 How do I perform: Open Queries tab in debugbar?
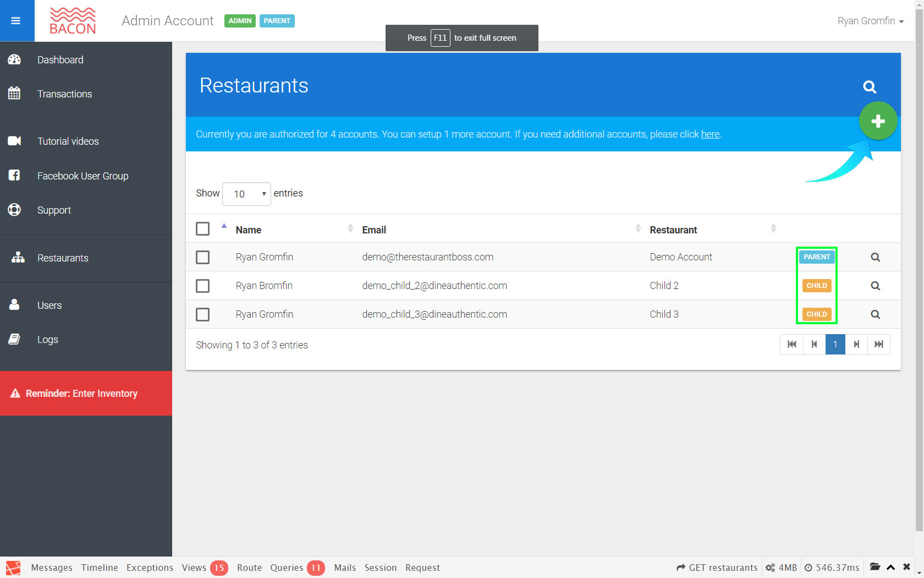pyautogui.click(x=297, y=568)
